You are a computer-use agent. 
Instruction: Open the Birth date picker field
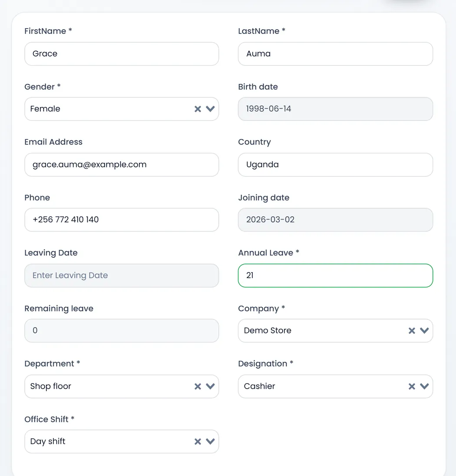point(335,109)
